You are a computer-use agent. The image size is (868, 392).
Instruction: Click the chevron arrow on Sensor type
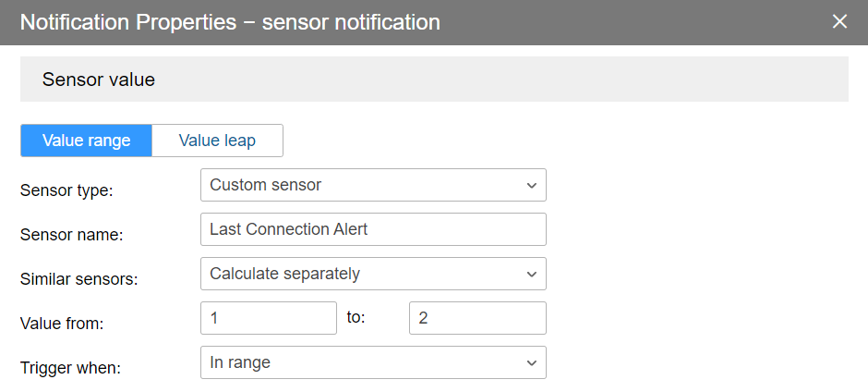coord(532,185)
